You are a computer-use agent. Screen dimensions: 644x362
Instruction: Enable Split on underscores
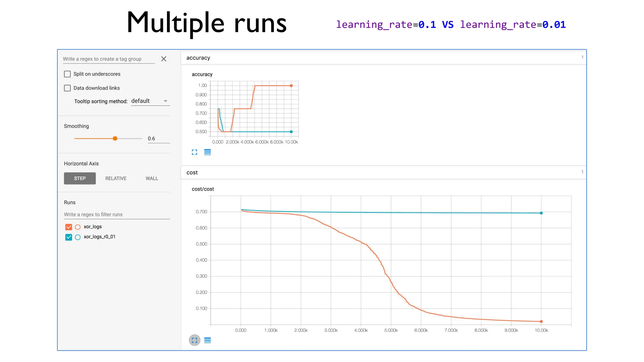67,74
